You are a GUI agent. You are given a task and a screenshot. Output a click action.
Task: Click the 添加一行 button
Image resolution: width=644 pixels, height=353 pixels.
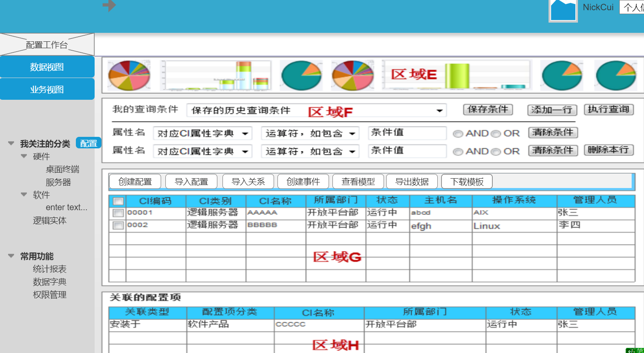pyautogui.click(x=552, y=110)
